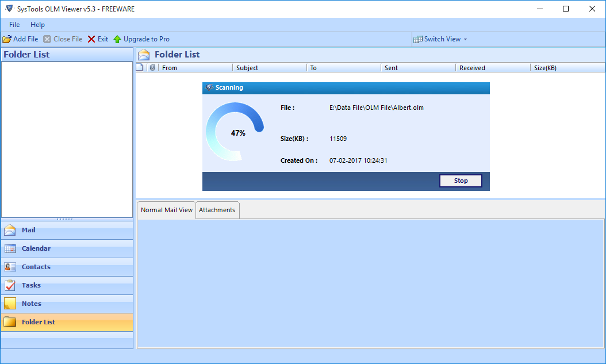The image size is (606, 364).
Task: Click the size value 11509
Action: tap(338, 139)
